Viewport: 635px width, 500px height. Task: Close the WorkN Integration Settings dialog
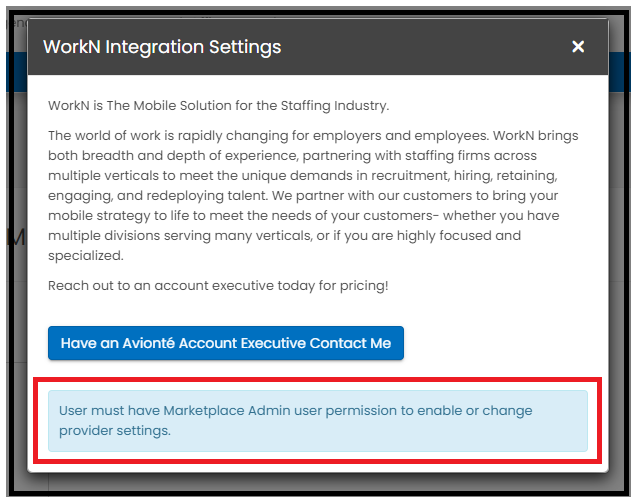coord(578,47)
